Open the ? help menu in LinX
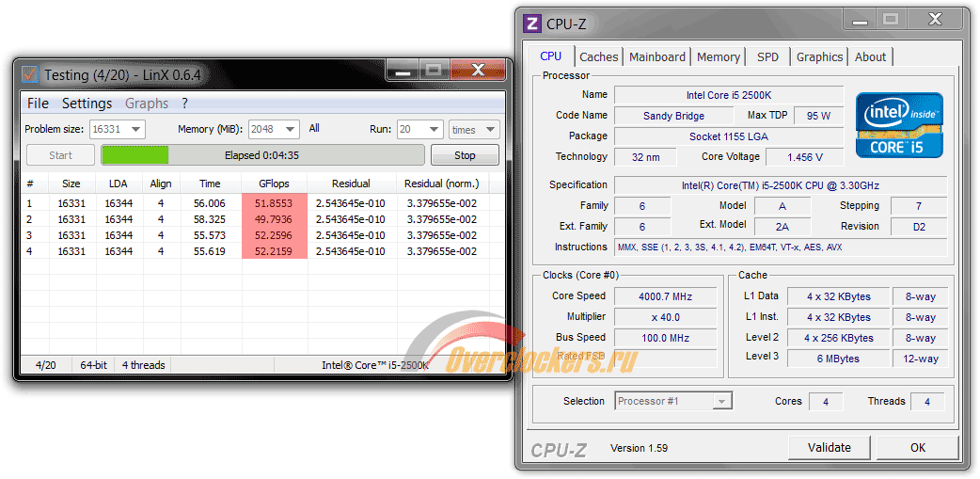The height and width of the screenshot is (479, 980). click(x=184, y=104)
